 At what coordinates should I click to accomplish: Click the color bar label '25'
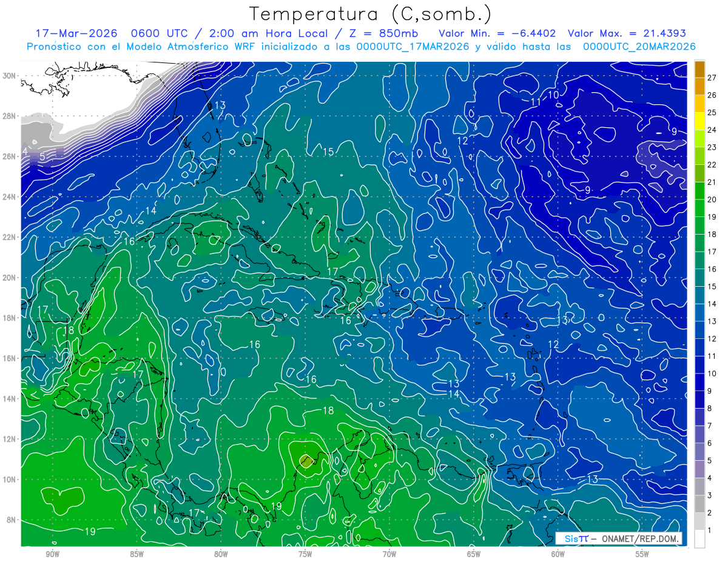tap(712, 112)
